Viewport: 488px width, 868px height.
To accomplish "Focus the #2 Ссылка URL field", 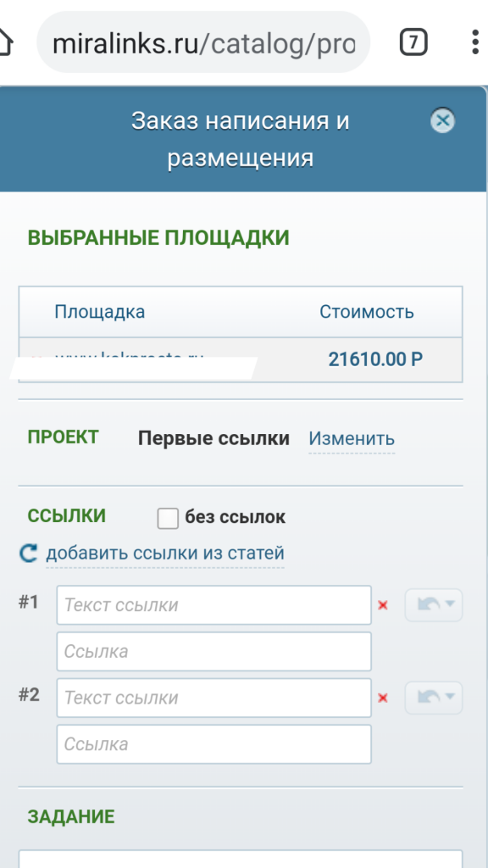I will pyautogui.click(x=214, y=744).
